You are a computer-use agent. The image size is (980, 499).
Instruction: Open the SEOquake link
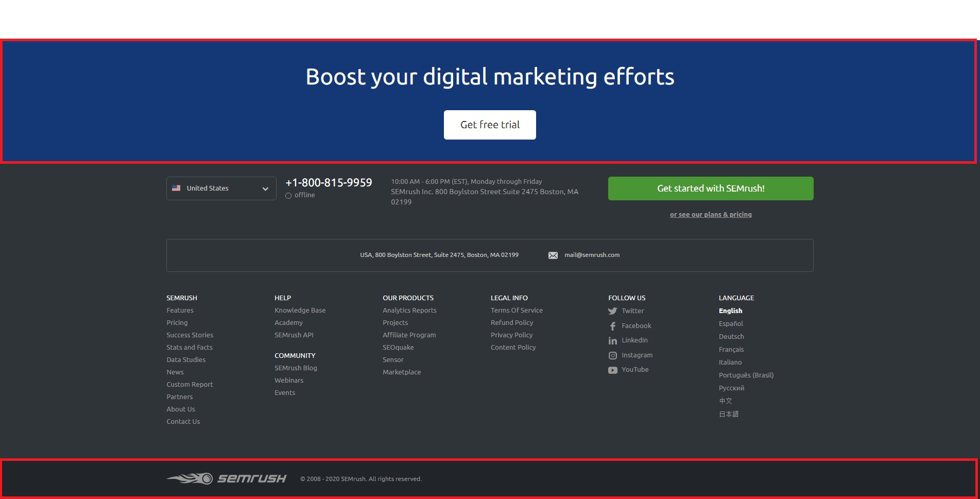tap(398, 348)
